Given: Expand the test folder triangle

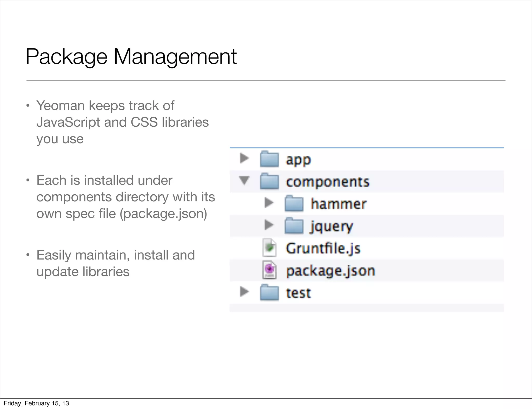Looking at the screenshot, I should (244, 291).
